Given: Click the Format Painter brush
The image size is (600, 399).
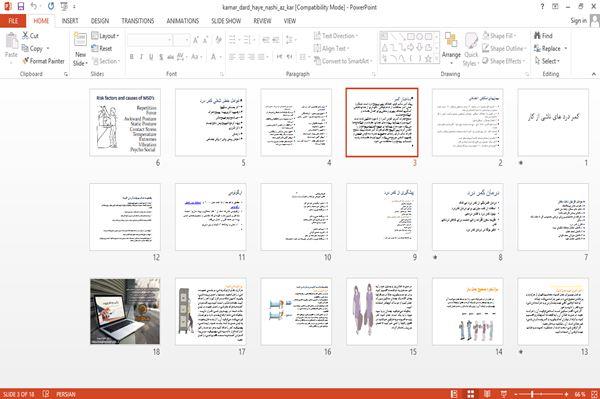Looking at the screenshot, I should pos(26,61).
